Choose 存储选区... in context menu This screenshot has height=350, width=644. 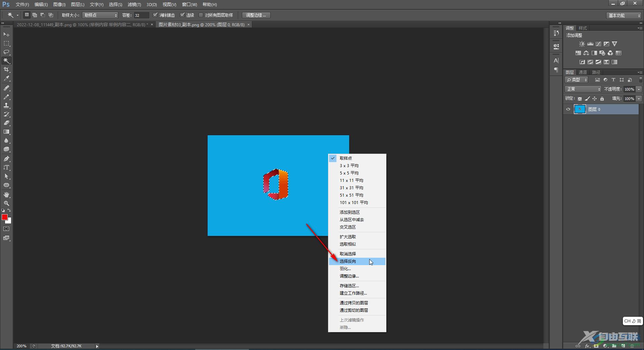pos(357,286)
